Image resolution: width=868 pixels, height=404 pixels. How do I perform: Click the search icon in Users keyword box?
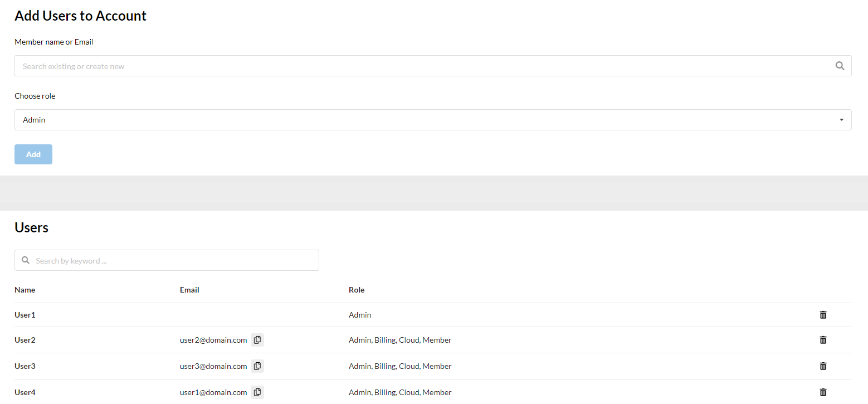(25, 260)
